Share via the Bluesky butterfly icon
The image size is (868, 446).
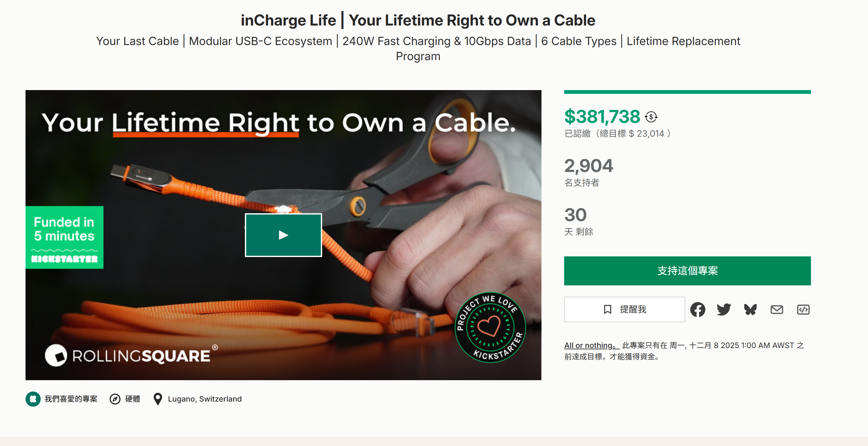coord(750,310)
